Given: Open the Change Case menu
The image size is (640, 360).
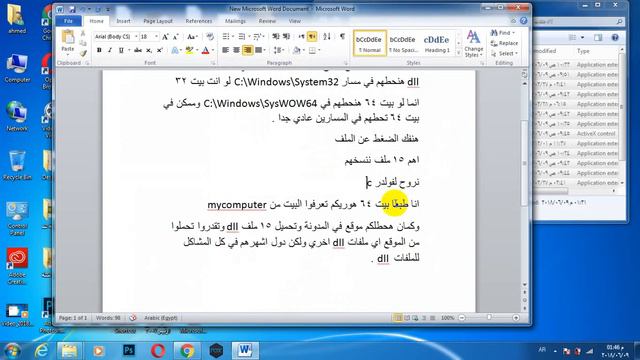Looking at the screenshot, I should click(x=192, y=37).
